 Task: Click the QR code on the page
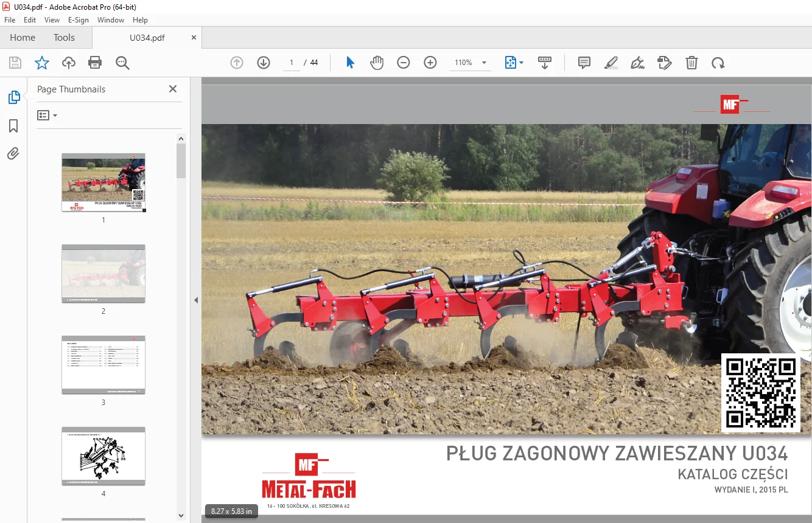761,393
